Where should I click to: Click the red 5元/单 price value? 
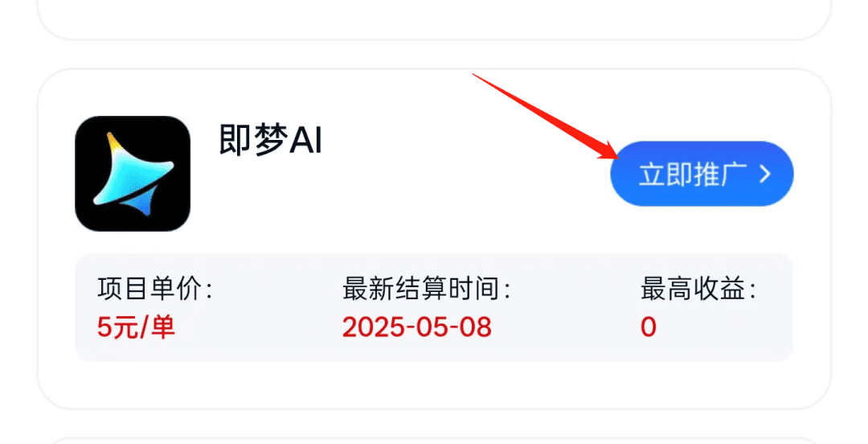(x=136, y=327)
